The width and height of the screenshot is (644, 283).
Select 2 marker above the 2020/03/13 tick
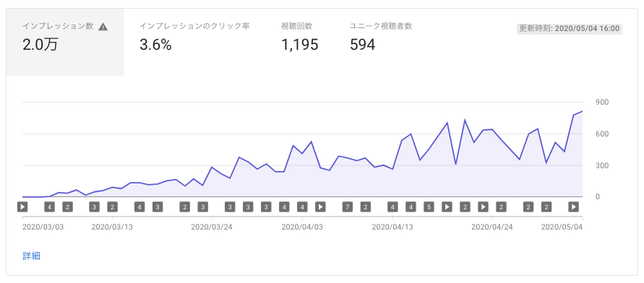pos(113,206)
